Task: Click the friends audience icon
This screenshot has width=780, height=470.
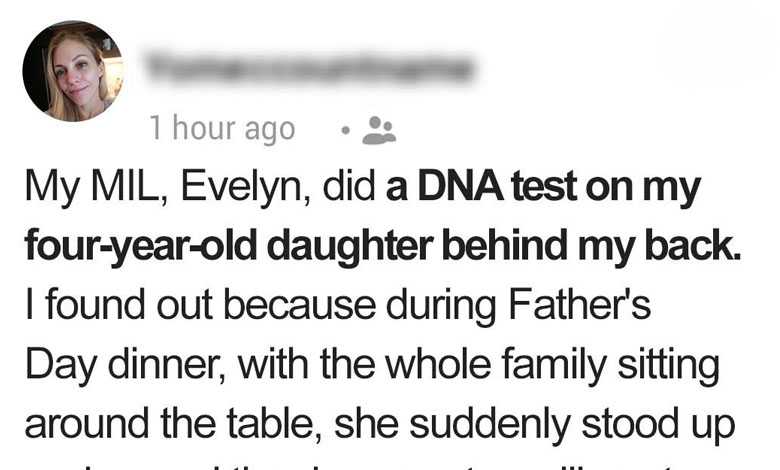Action: (x=379, y=128)
